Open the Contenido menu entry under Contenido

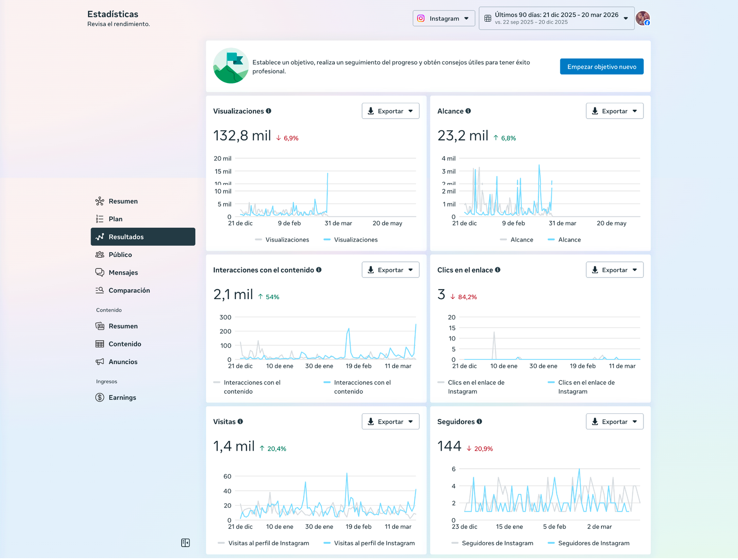(125, 344)
